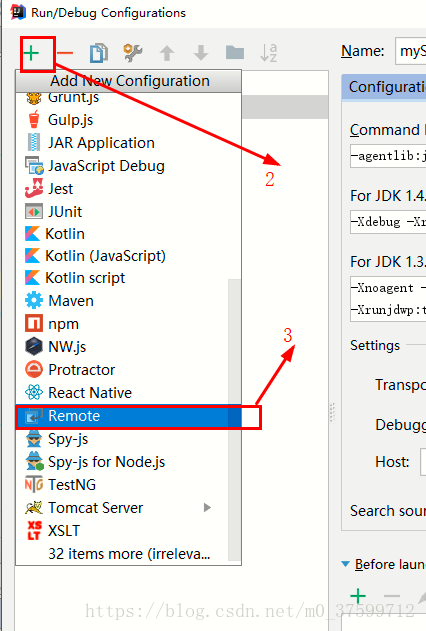Click the Before launch remove minus icon
The image size is (426, 631).
(x=392, y=596)
